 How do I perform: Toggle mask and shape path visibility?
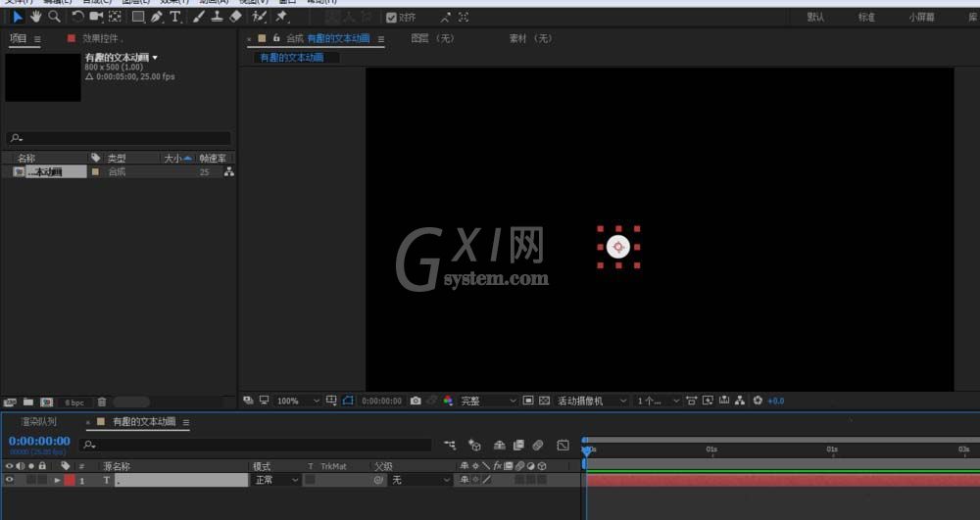pos(348,401)
